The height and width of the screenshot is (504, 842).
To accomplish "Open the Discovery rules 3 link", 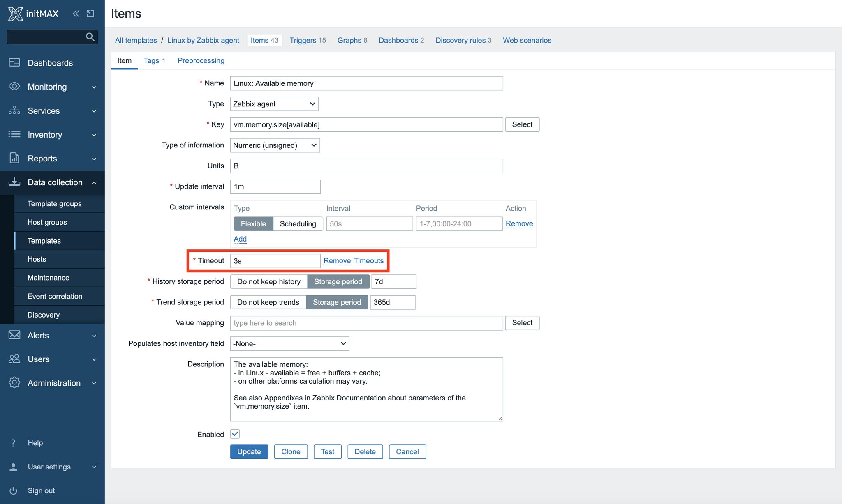I will point(463,40).
